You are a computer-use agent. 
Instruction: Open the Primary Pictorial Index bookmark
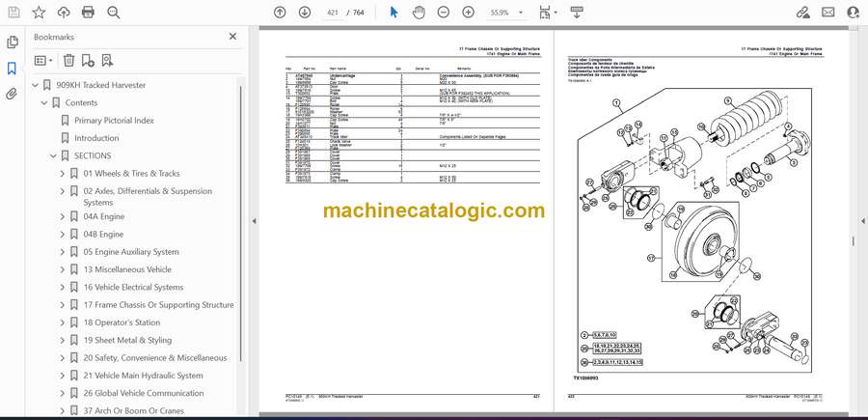pos(114,121)
